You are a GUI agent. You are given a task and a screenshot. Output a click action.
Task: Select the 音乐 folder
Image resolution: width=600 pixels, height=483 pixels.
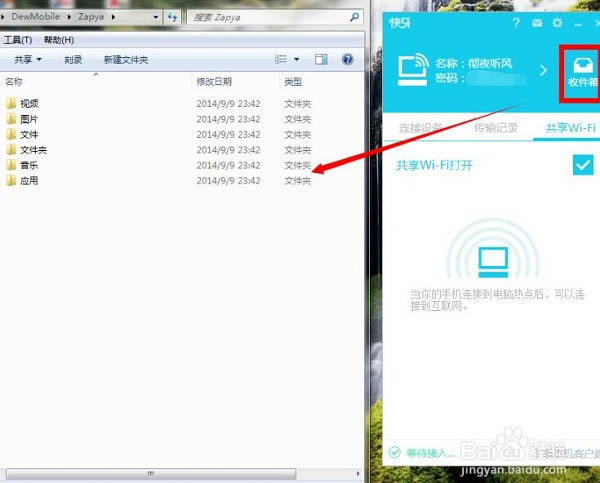28,165
